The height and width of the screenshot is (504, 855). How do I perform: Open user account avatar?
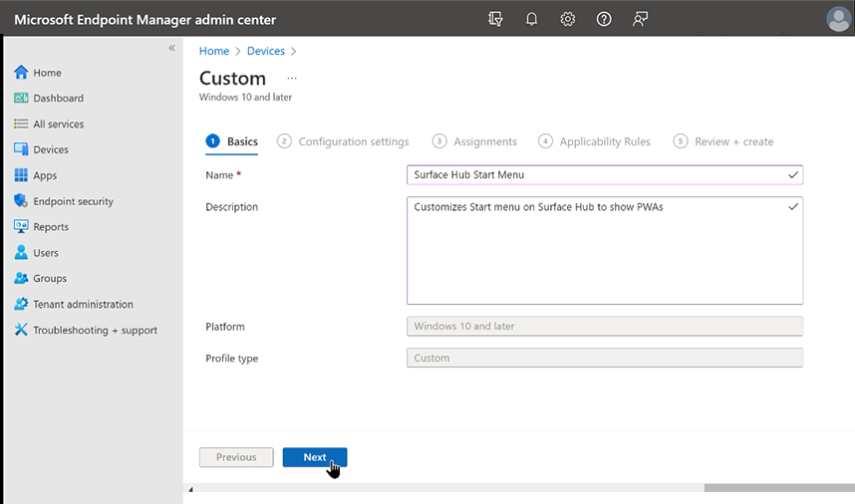click(838, 19)
